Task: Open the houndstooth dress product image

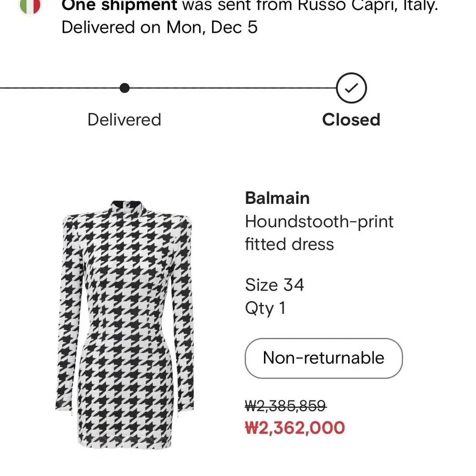Action: click(x=125, y=324)
